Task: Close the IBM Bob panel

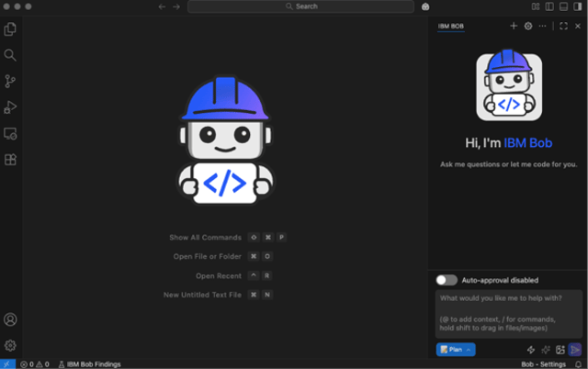Action: (578, 26)
